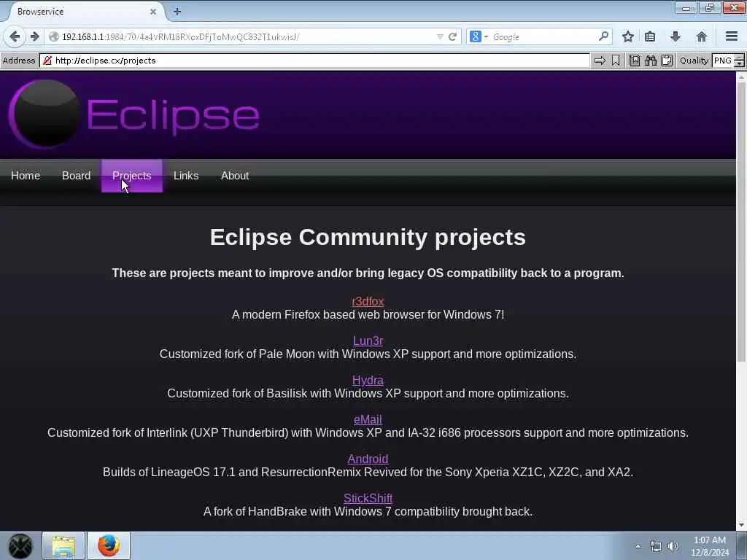Click 'A modern Firefox based web browser' text
Viewport: 747px width, 560px height.
pos(368,315)
